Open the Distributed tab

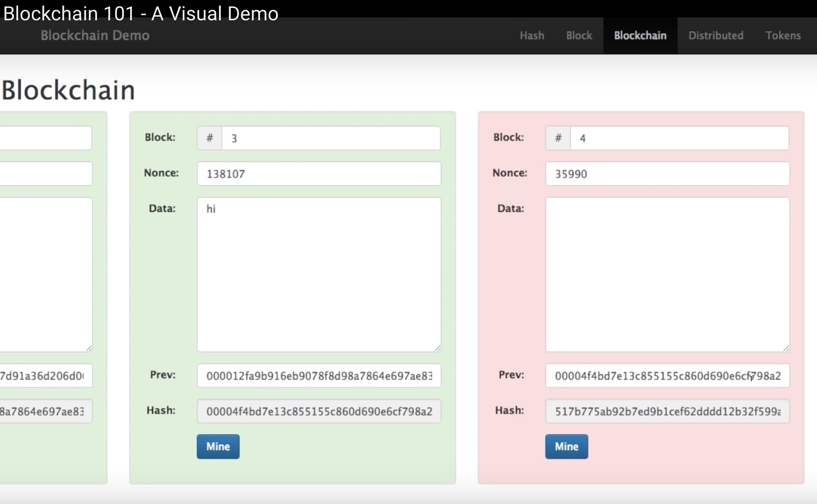[x=716, y=36]
